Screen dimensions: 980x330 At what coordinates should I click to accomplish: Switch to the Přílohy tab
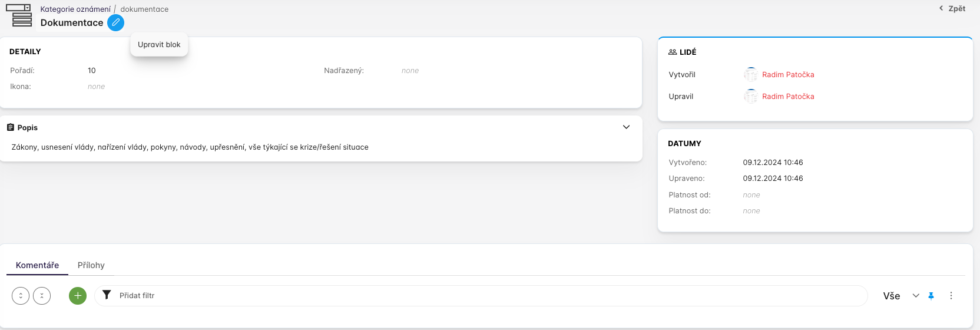coord(91,265)
